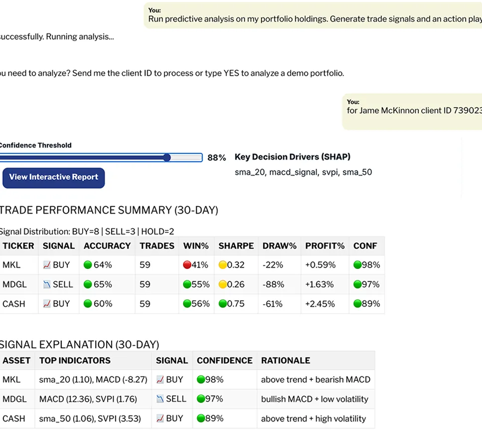Adjust the Confidence Threshold slider handle

(x=167, y=158)
